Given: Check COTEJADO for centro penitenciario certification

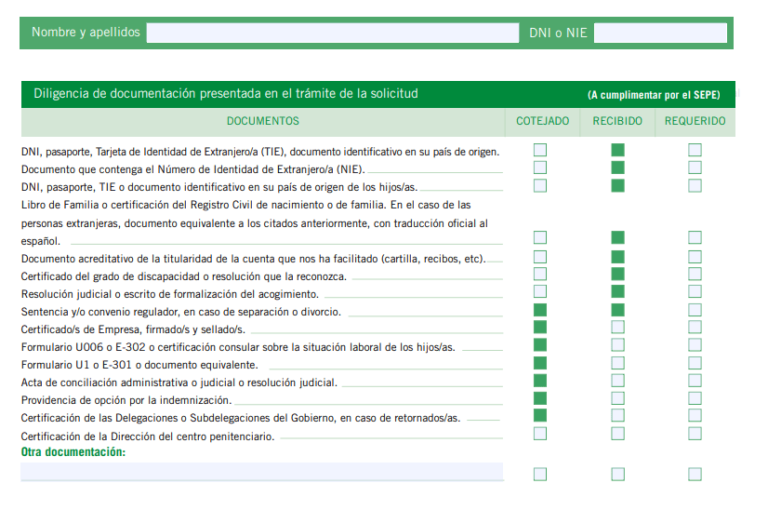Looking at the screenshot, I should (540, 434).
